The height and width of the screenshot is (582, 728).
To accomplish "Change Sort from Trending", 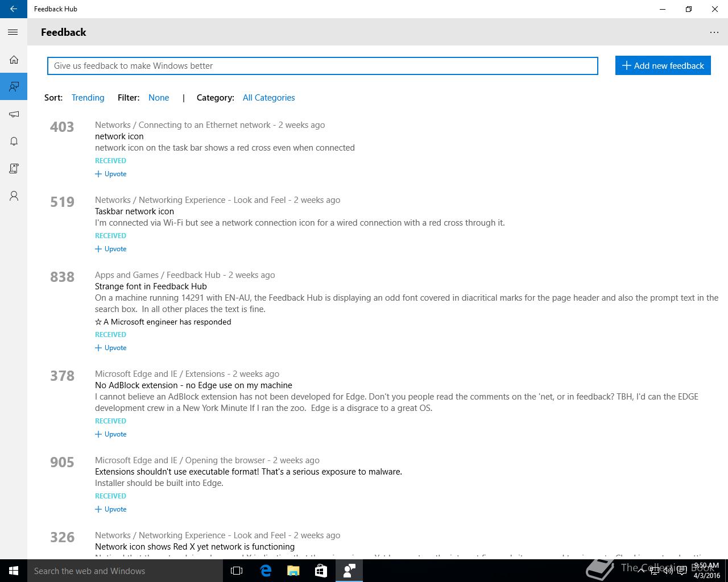I will 88,98.
